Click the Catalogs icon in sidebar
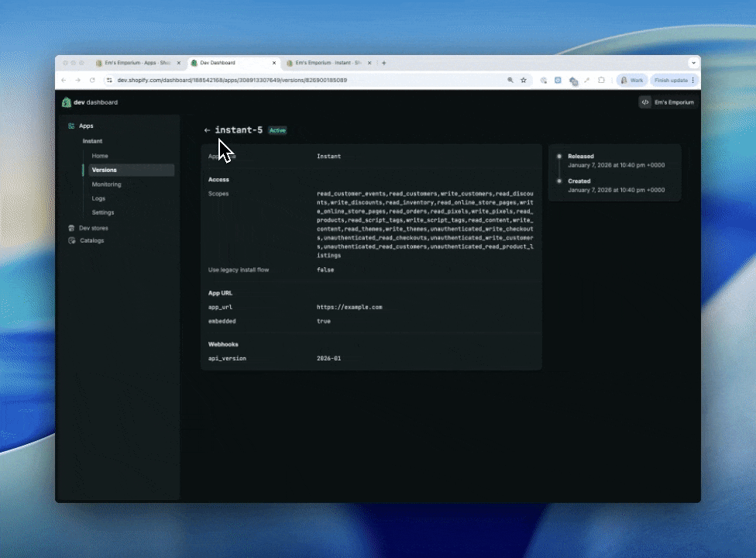This screenshot has width=756, height=558. 71,240
